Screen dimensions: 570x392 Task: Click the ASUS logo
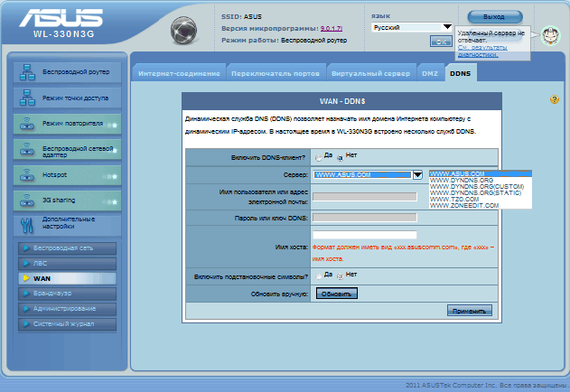point(61,18)
